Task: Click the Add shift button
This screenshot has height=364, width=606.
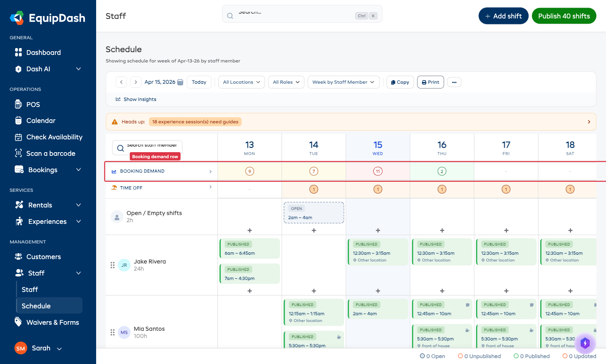Action: 503,16
